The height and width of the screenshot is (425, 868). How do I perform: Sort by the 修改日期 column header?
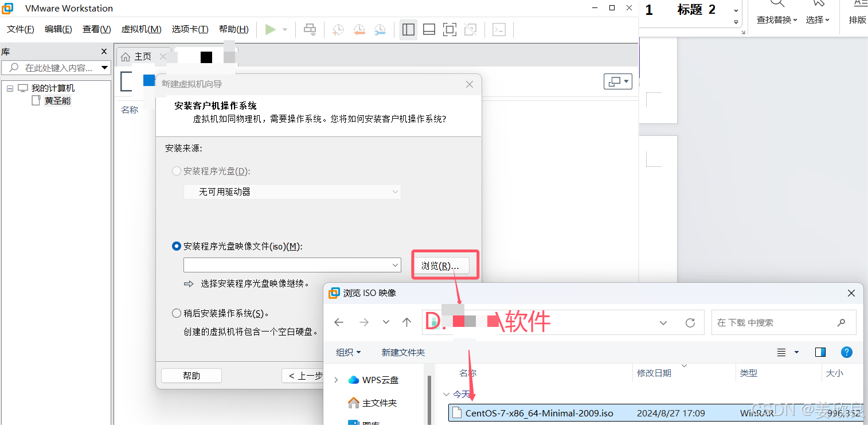tap(654, 373)
